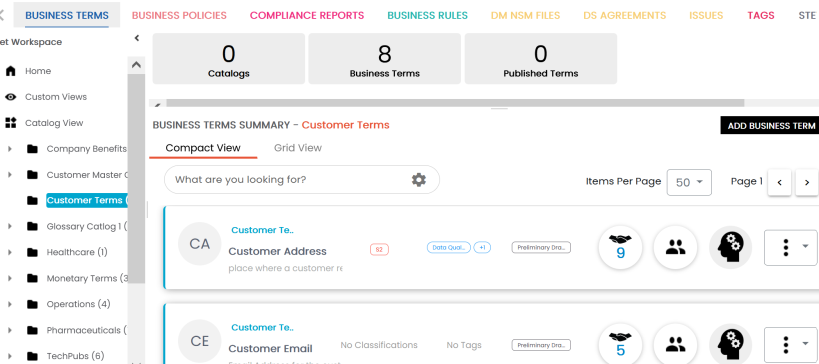Open search settings gear icon
This screenshot has height=364, width=819.
pos(418,180)
